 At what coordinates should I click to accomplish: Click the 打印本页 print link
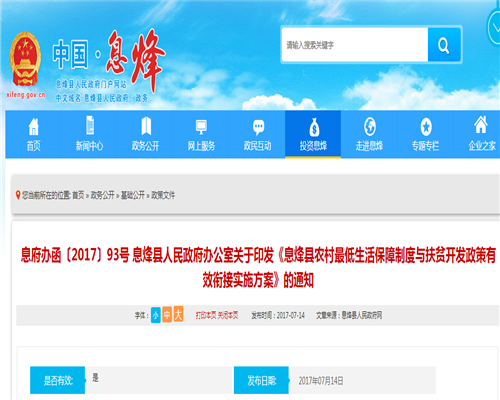206,315
